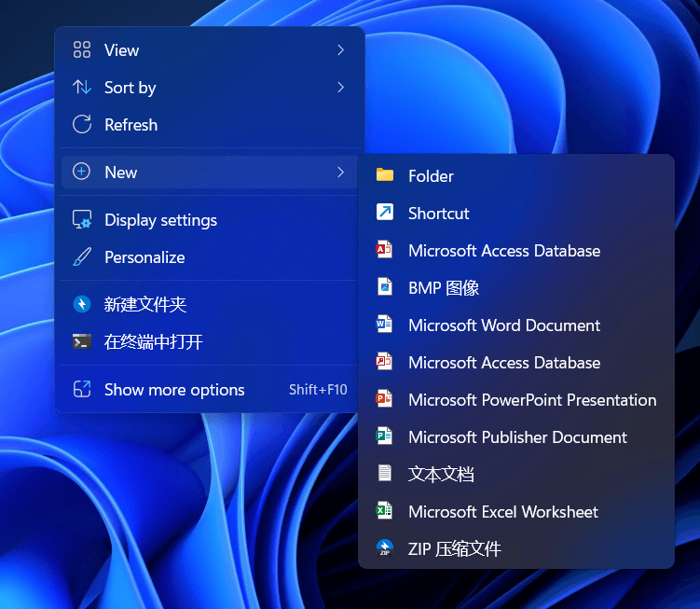Choose Refresh from the context menu
This screenshot has height=609, width=700.
click(x=210, y=125)
